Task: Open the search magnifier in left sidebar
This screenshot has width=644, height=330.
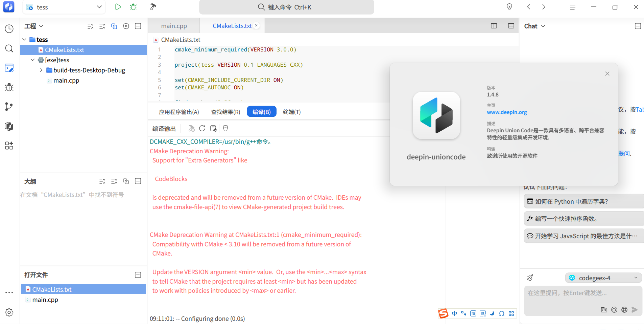Action: point(9,48)
